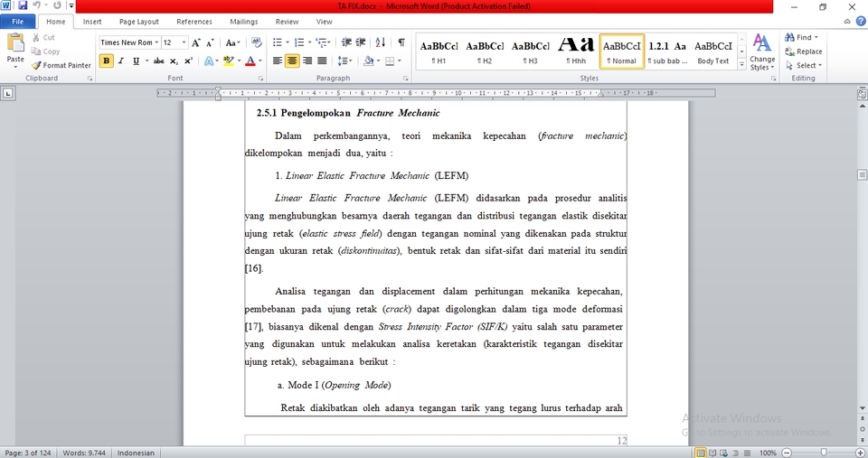Click the zoom slider handle
This screenshot has height=458, width=868.
pyautogui.click(x=824, y=453)
